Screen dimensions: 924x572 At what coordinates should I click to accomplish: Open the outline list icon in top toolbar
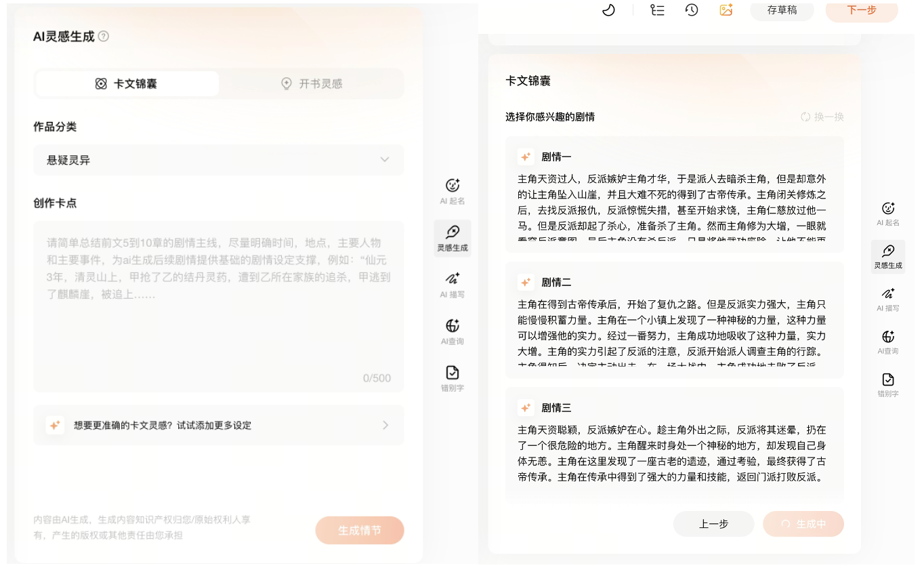(x=656, y=10)
